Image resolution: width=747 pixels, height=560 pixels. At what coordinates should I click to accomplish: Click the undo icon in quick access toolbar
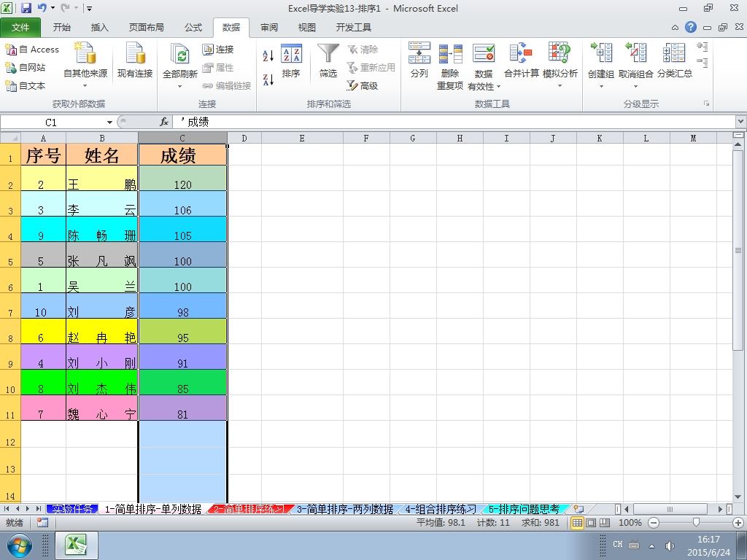[x=42, y=7]
